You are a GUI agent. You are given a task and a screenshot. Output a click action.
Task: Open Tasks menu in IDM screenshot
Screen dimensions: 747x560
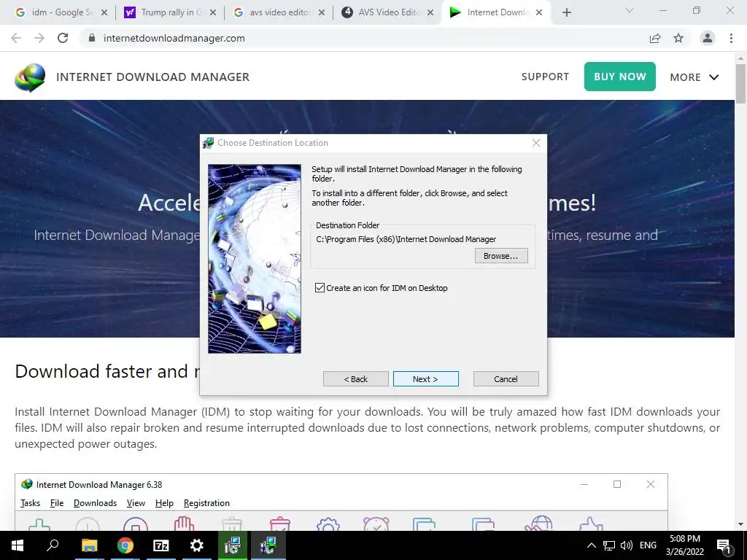click(30, 503)
